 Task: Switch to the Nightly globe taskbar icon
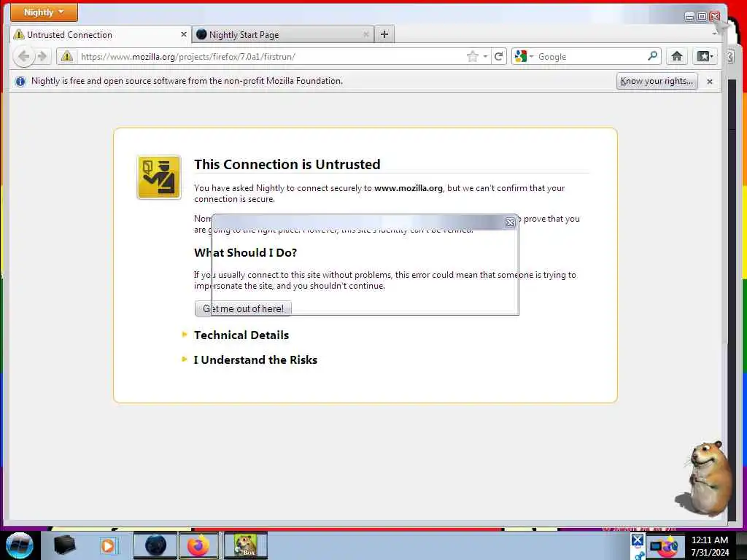click(x=155, y=545)
